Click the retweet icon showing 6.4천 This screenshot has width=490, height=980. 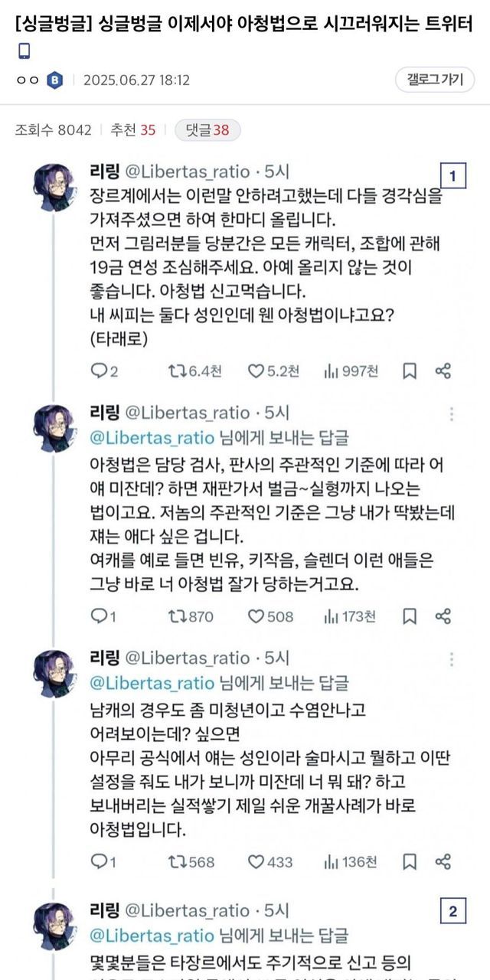(x=177, y=371)
